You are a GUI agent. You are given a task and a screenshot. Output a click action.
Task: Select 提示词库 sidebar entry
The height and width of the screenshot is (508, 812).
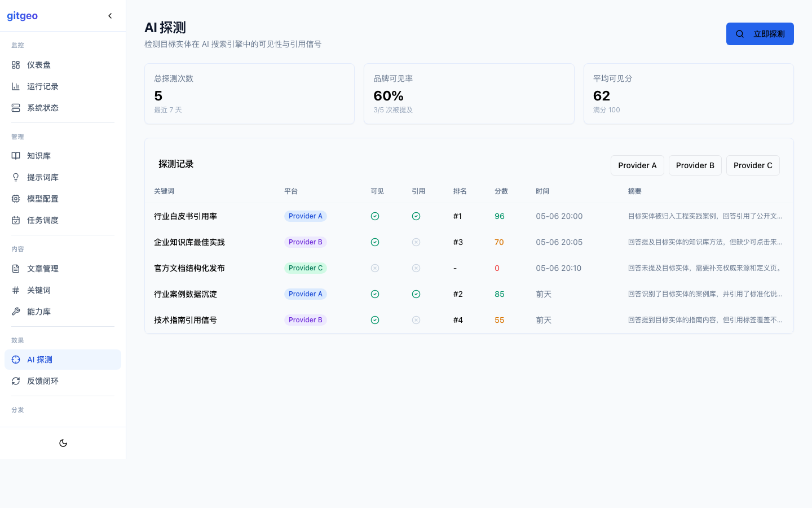click(63, 177)
